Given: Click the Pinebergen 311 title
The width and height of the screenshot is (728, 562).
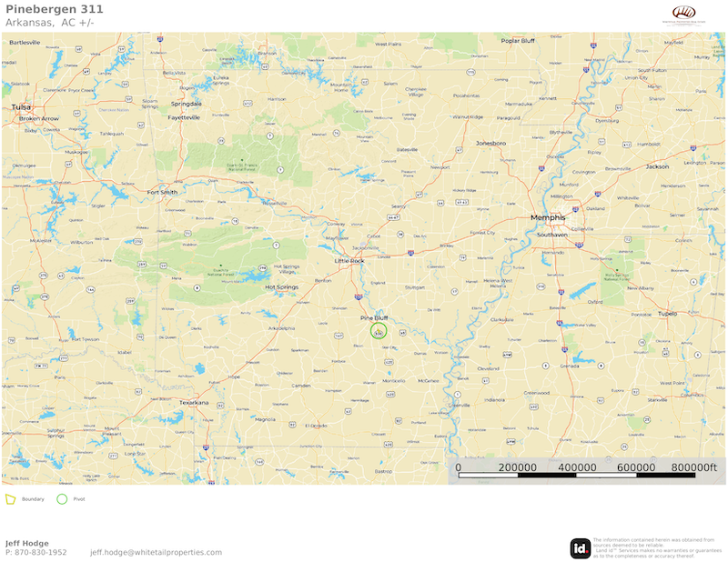Looking at the screenshot, I should click(55, 9).
